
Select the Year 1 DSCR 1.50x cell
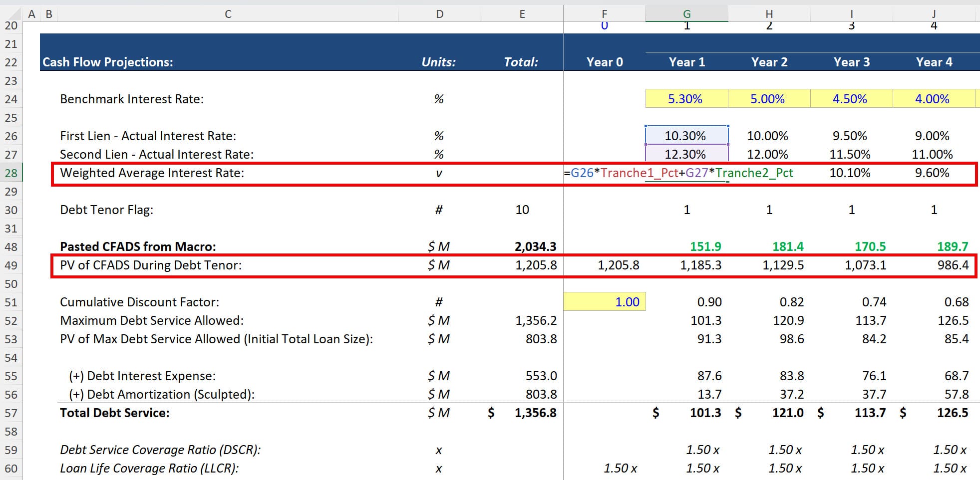[x=701, y=449]
